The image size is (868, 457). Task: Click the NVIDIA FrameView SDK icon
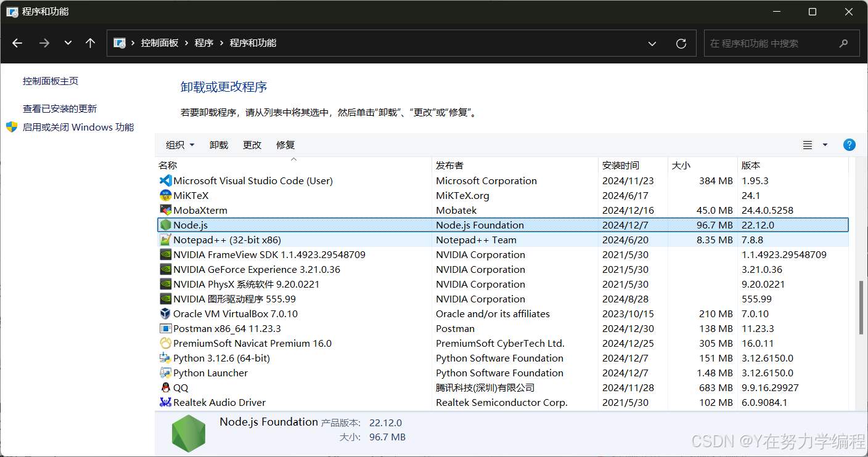point(165,254)
